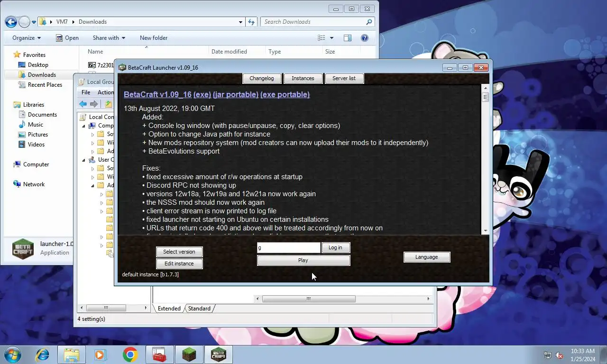Click the Select version button
607x364 pixels.
179,252
